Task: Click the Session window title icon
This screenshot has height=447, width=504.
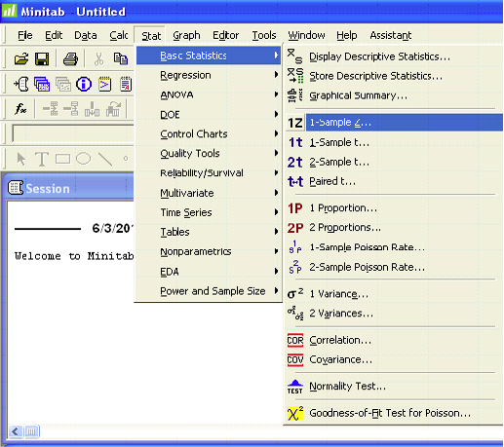Action: click(x=16, y=188)
